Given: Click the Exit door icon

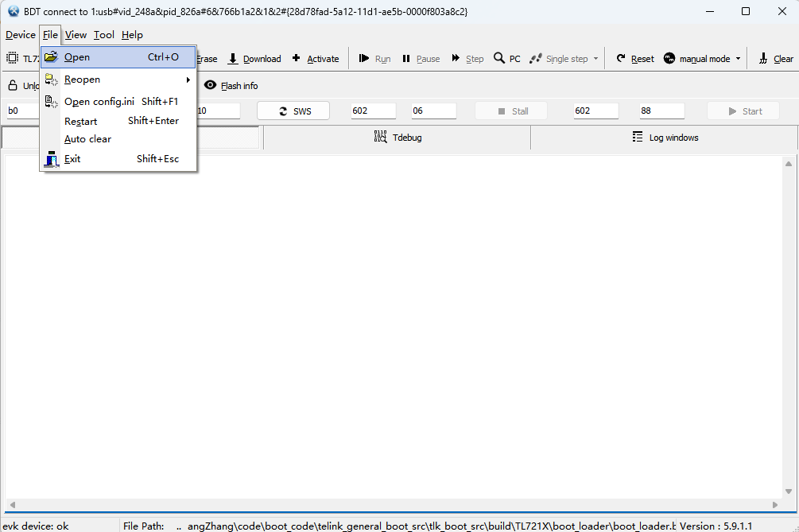Looking at the screenshot, I should (x=51, y=159).
